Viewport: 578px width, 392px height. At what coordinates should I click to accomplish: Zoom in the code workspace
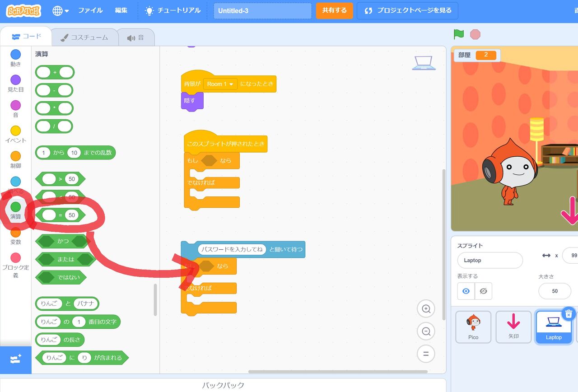426,309
